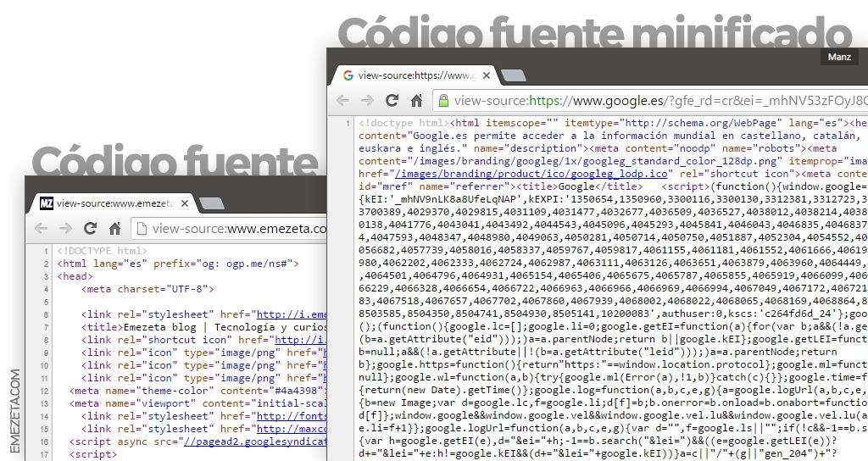Open the http://maxc stylesheet link on line 15
The width and height of the screenshot is (868, 461).
point(292,429)
